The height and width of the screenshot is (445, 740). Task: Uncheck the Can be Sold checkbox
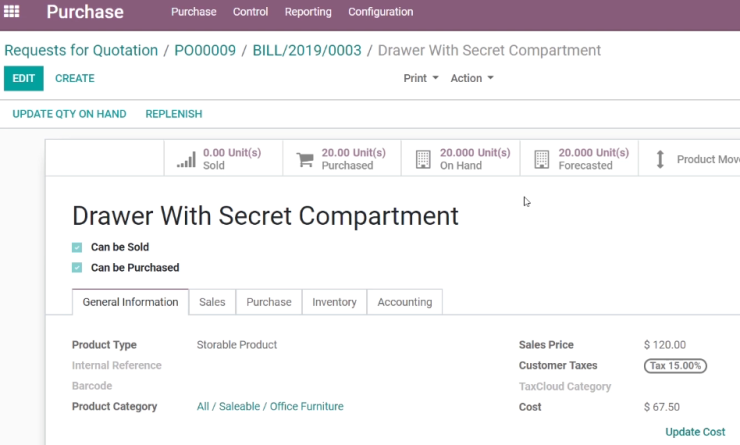[77, 247]
